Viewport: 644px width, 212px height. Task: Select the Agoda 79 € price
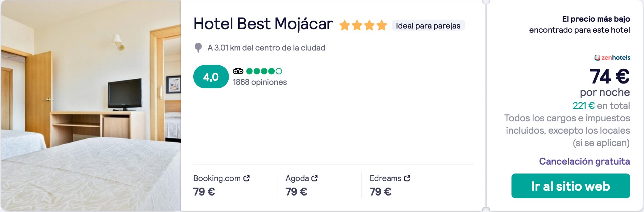click(296, 192)
